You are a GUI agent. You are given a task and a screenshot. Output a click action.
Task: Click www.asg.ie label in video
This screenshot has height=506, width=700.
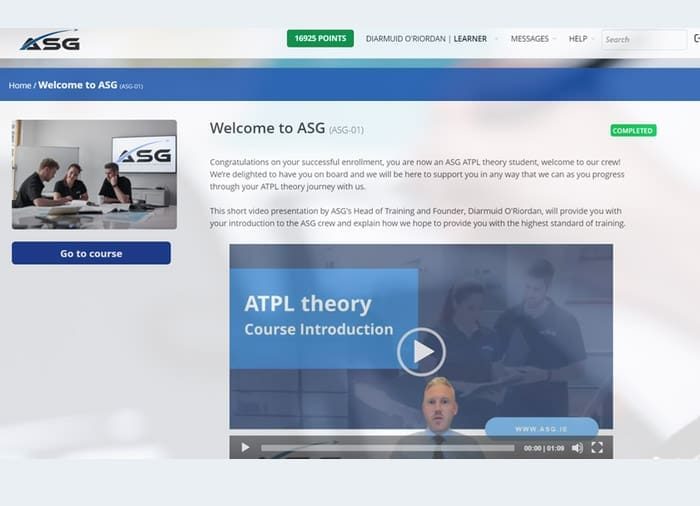pyautogui.click(x=541, y=429)
